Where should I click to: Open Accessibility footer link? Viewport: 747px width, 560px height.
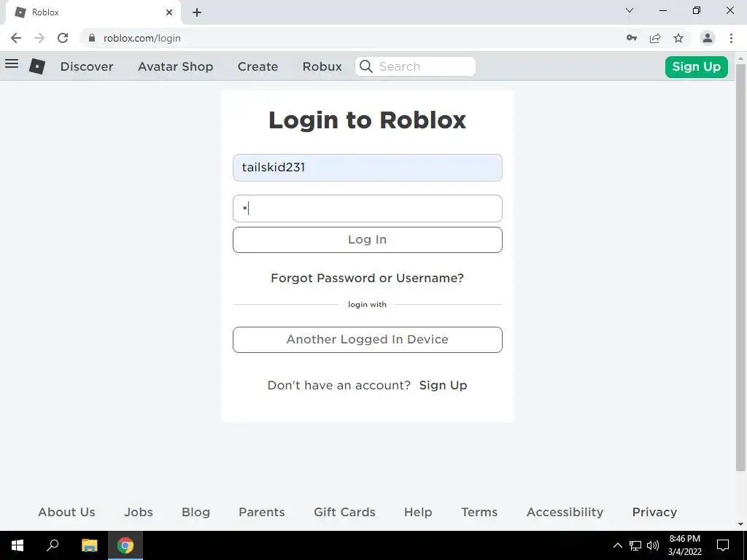[x=565, y=512]
